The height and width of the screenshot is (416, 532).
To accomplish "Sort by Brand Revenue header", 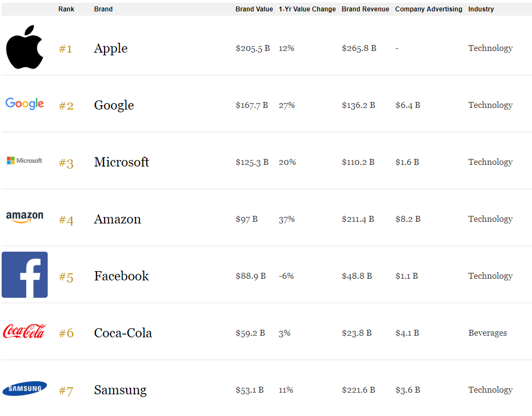I will (365, 9).
